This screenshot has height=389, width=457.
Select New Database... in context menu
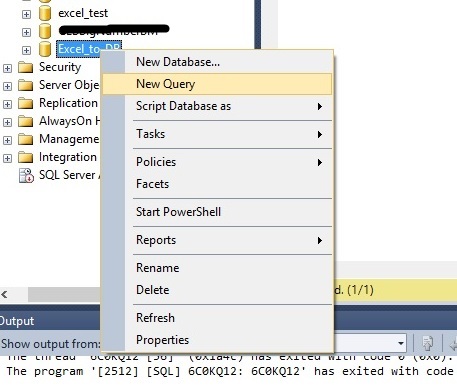[x=217, y=62]
